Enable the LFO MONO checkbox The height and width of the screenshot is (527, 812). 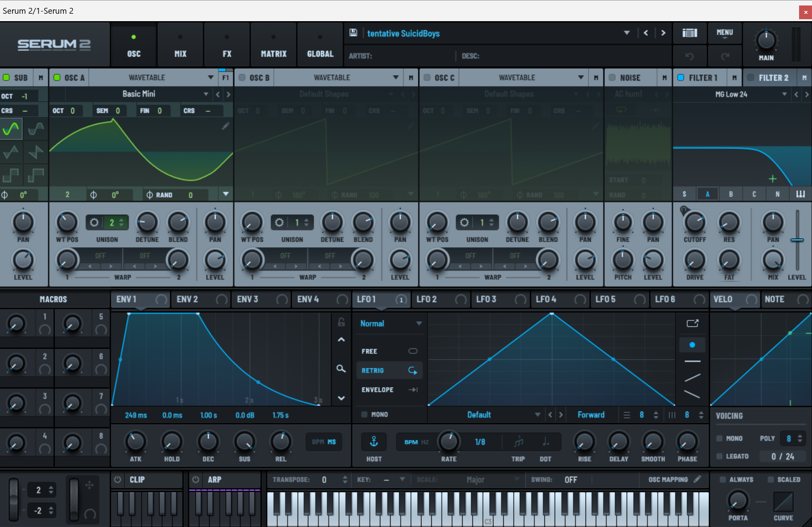coord(364,414)
